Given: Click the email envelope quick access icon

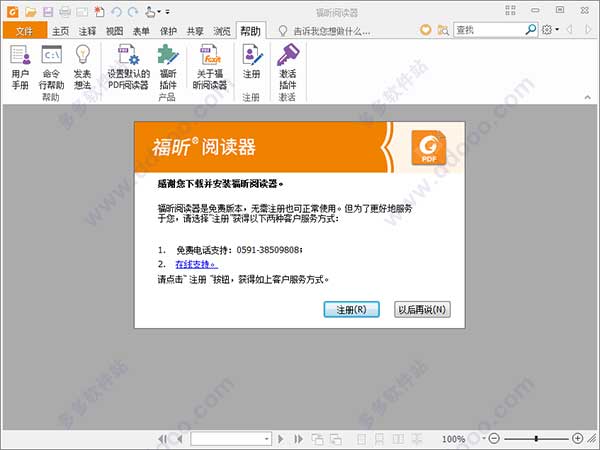Looking at the screenshot, I should pyautogui.click(x=82, y=12).
